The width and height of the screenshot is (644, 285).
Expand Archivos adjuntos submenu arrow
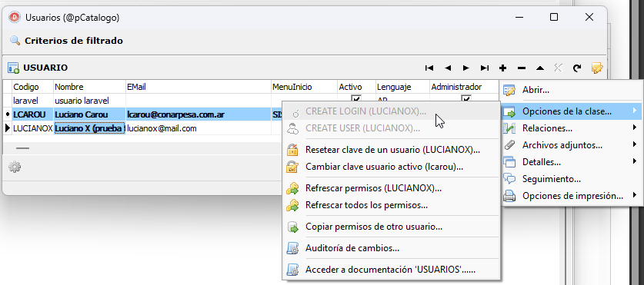pos(635,144)
